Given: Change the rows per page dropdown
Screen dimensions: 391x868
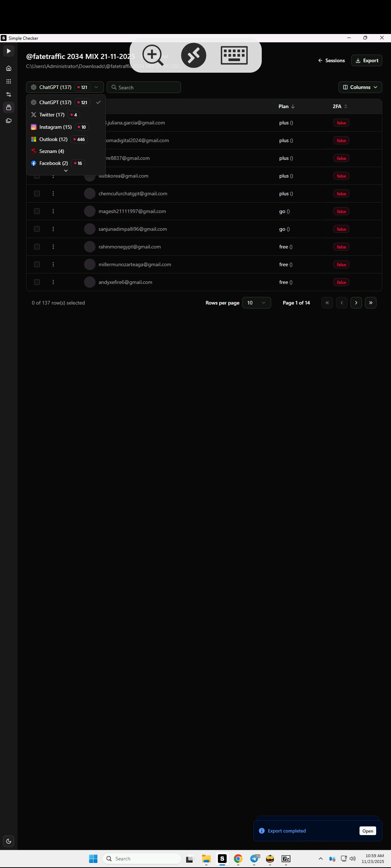Looking at the screenshot, I should [256, 303].
